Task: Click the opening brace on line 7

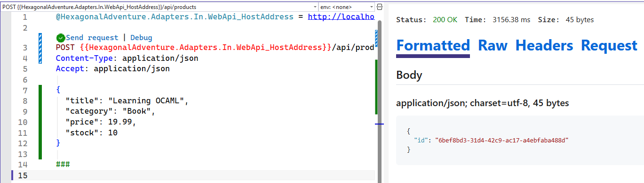Action: click(58, 90)
